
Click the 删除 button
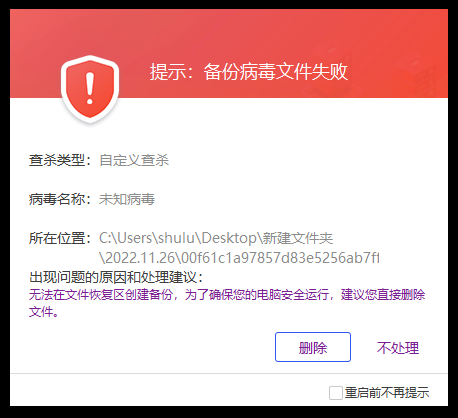point(313,347)
